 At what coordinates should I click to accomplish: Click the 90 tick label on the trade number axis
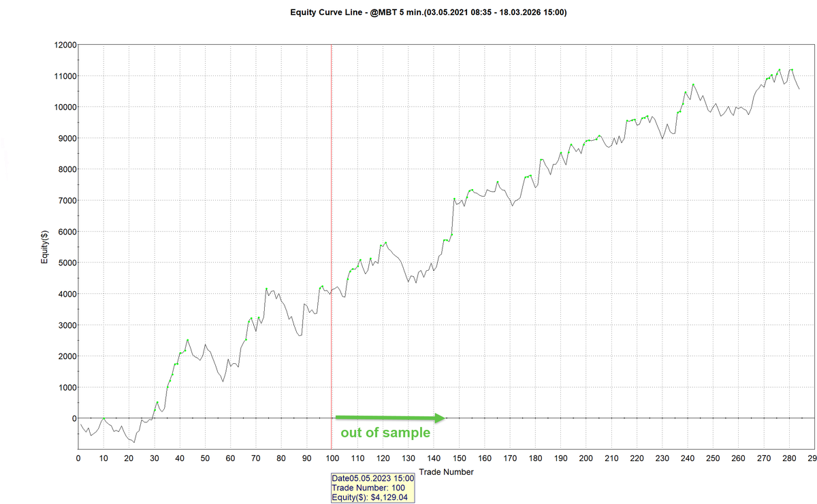306,458
